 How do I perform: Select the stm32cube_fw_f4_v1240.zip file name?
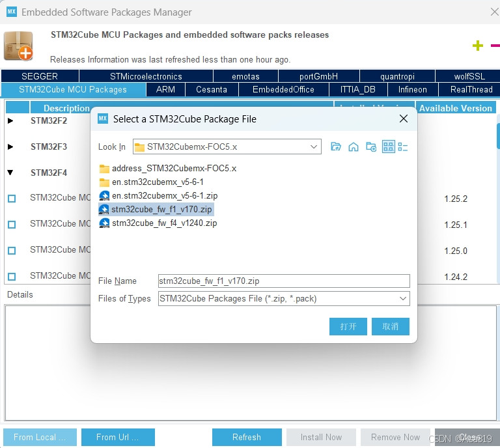[x=164, y=223]
